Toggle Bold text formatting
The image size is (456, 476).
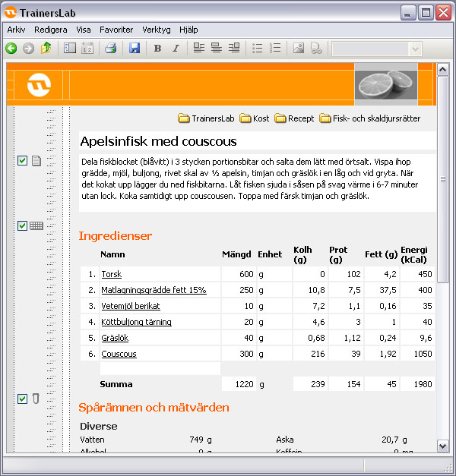(x=157, y=49)
